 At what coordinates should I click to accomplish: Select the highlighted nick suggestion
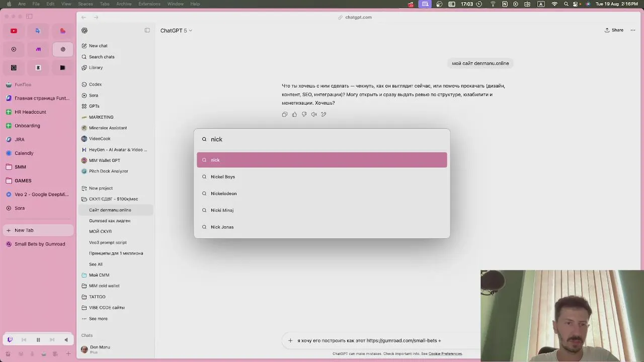pyautogui.click(x=322, y=160)
